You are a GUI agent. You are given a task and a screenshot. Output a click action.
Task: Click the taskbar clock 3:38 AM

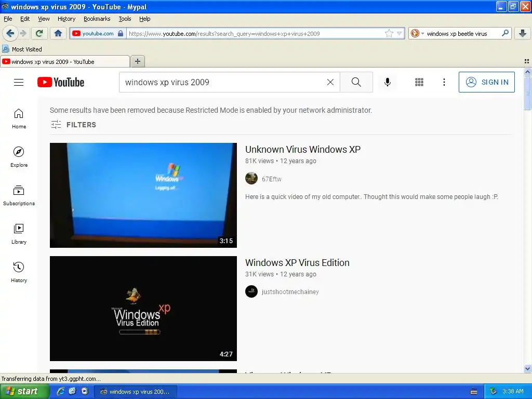click(x=513, y=392)
